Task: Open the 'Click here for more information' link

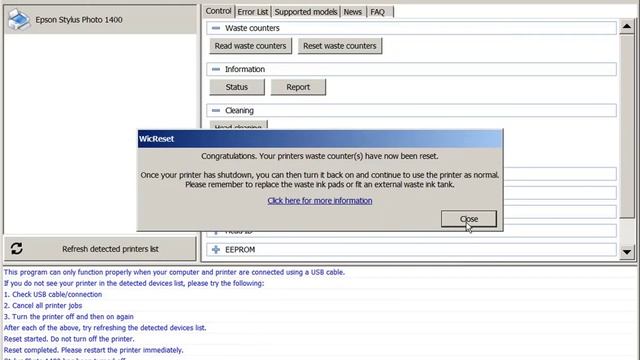Action: (x=320, y=200)
